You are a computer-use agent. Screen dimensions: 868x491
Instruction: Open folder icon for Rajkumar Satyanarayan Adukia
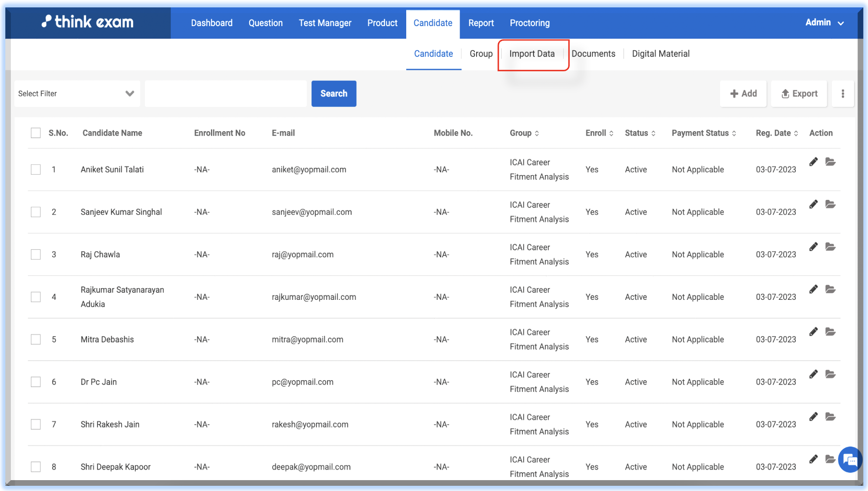click(830, 289)
